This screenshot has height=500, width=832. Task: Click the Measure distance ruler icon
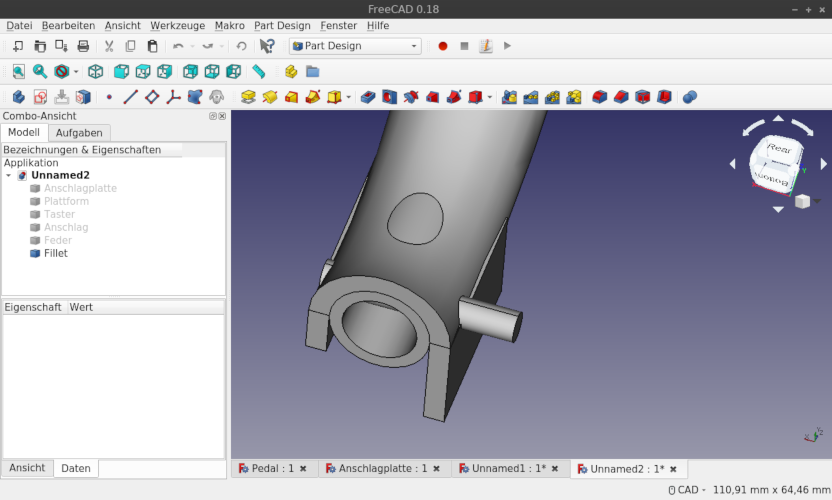pos(259,72)
